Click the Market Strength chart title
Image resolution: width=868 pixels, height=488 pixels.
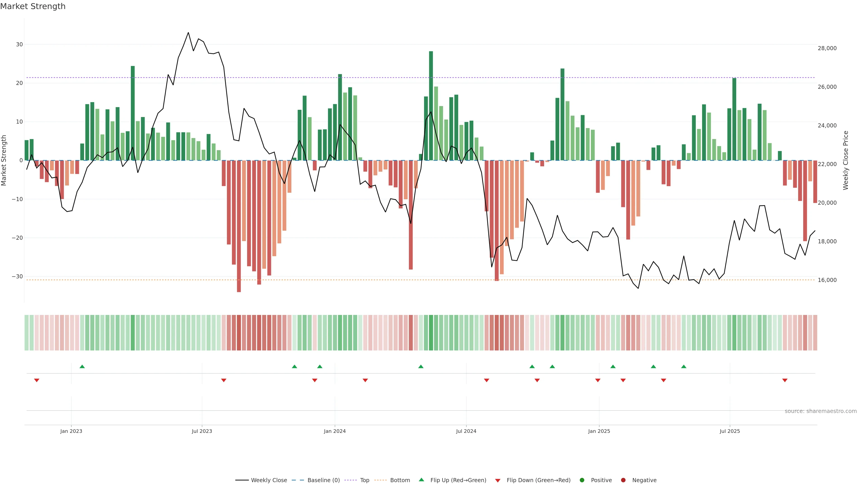point(33,6)
